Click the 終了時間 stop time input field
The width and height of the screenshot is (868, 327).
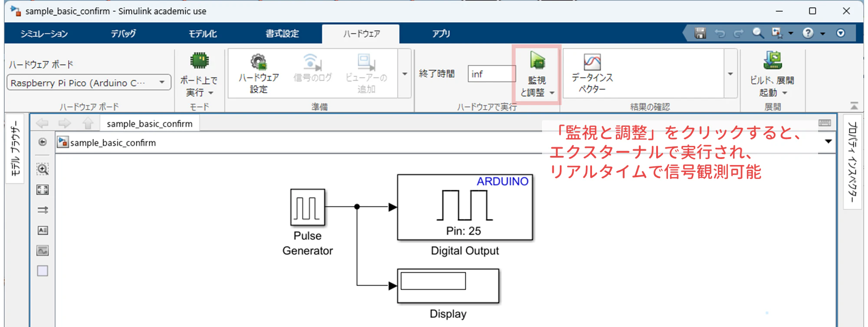[492, 74]
